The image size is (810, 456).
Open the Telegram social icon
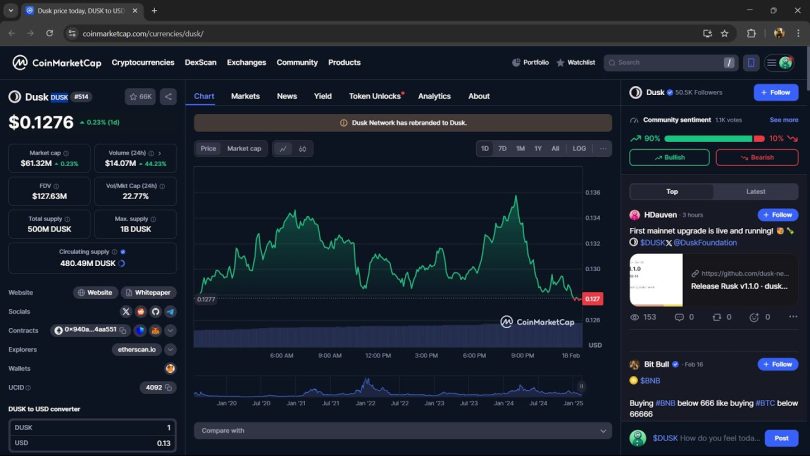click(170, 311)
